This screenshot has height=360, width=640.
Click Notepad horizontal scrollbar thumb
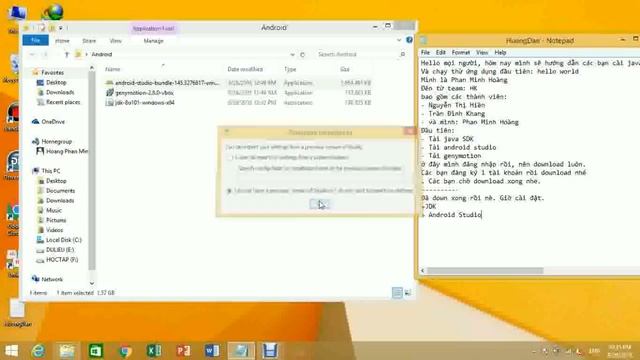(485, 271)
